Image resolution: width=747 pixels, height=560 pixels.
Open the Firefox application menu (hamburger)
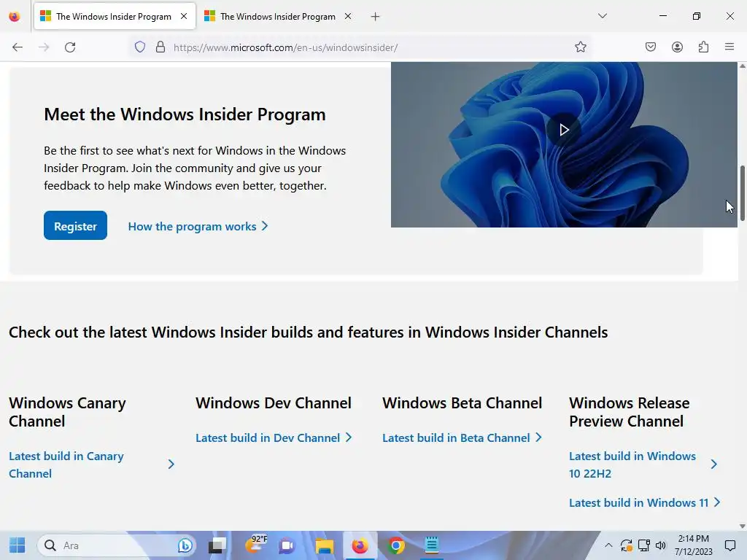pos(729,47)
